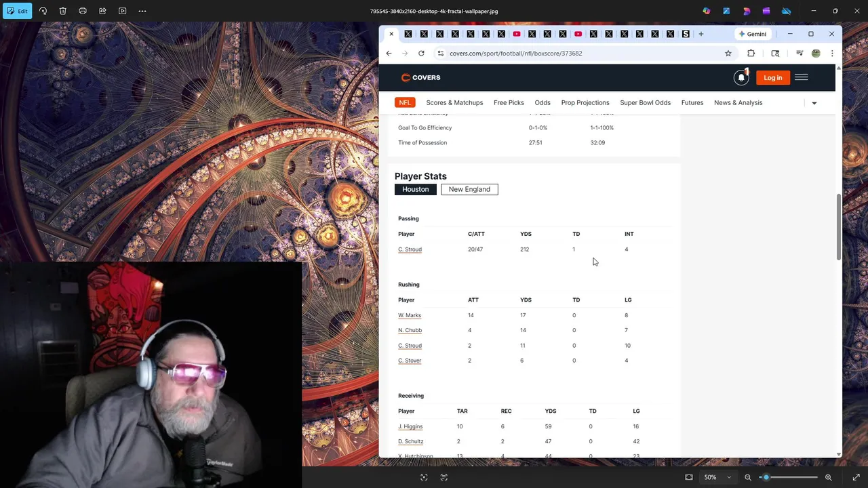The height and width of the screenshot is (488, 868).
Task: Start slideshow from Photos toolbar
Action: point(122,11)
